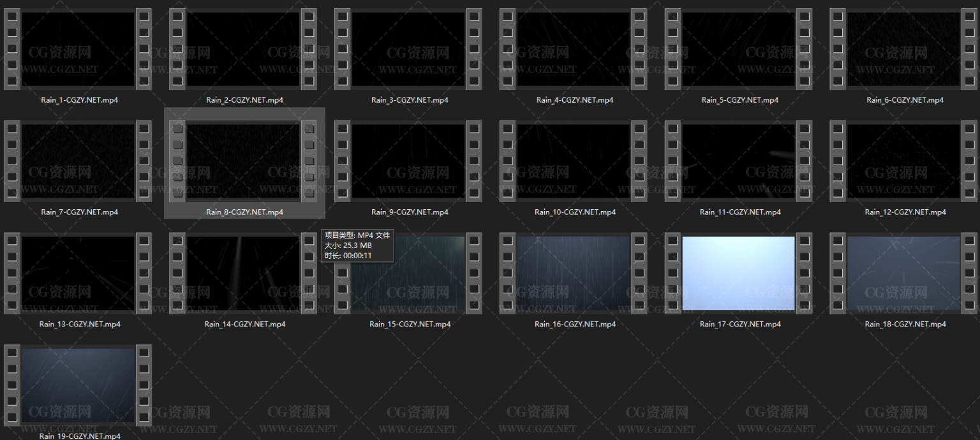Select the Rain_5-CGZY.NET.mp4 video thumbnail
980x440 pixels.
tap(738, 49)
